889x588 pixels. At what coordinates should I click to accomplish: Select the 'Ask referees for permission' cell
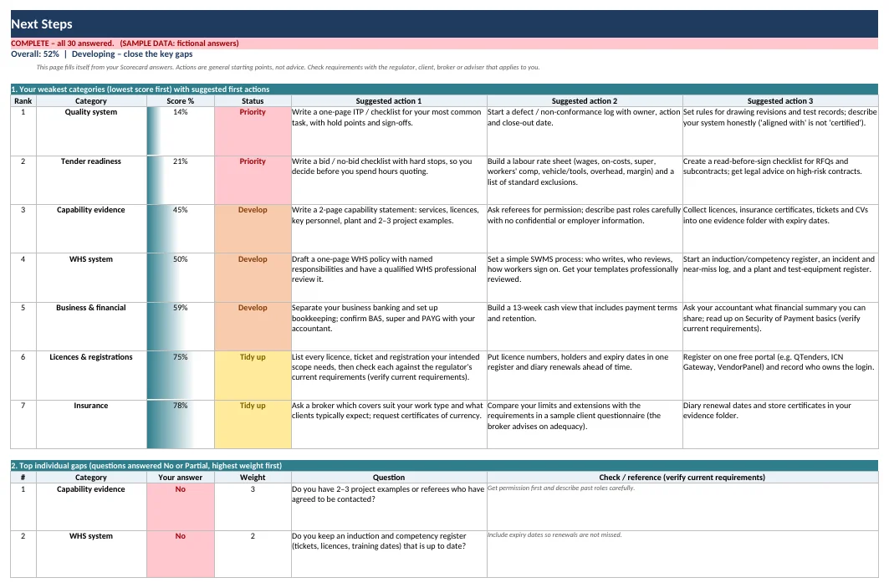pos(585,228)
